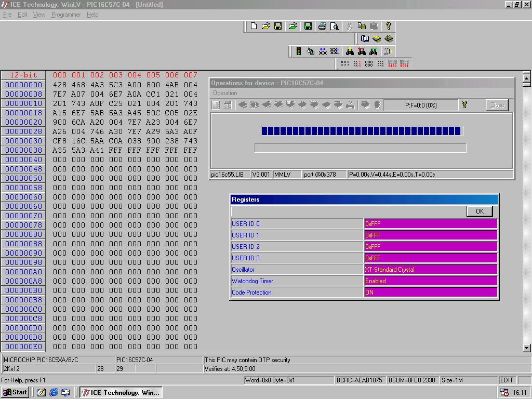Toggle the Code Protection ON value

430,292
